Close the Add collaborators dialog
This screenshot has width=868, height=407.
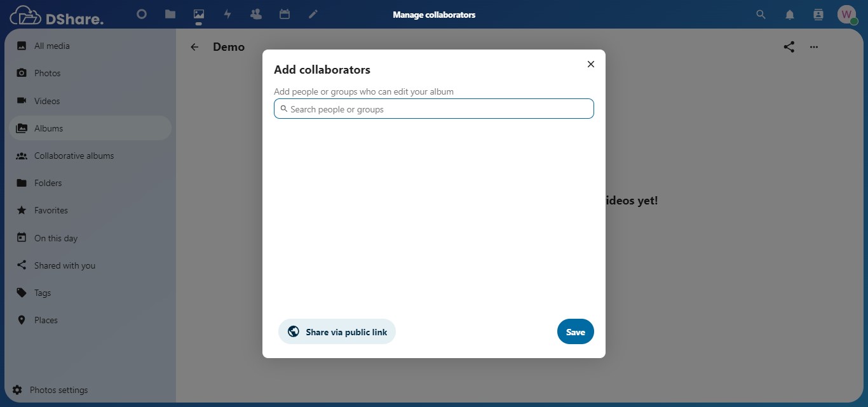591,64
